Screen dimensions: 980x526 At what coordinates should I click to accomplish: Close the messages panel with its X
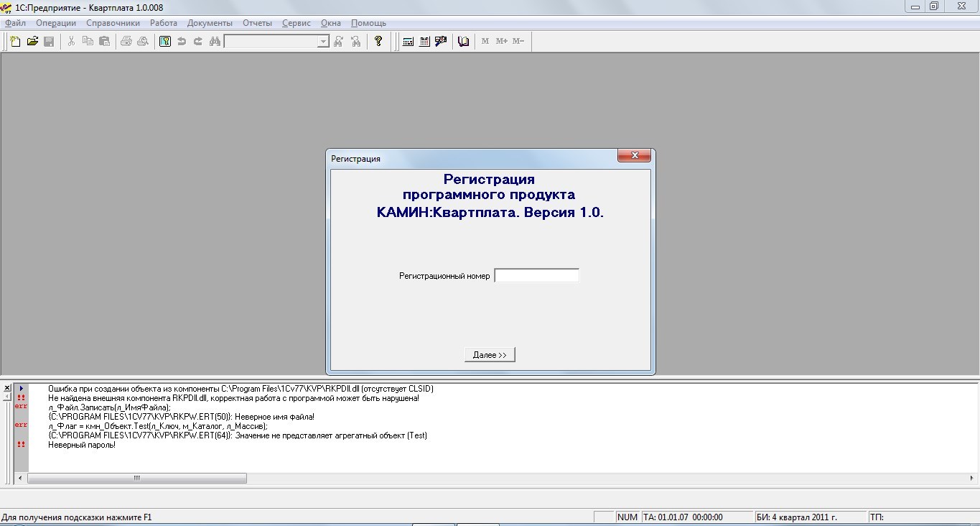tap(7, 388)
